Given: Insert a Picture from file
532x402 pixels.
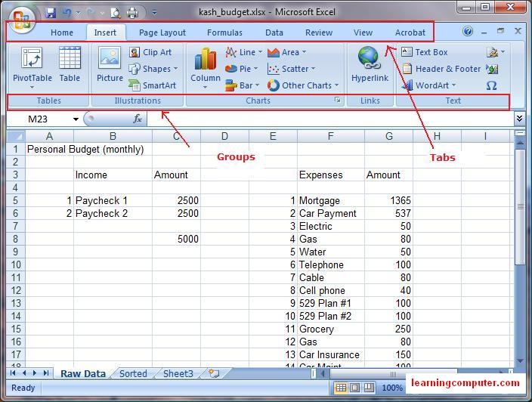Looking at the screenshot, I should pos(110,64).
